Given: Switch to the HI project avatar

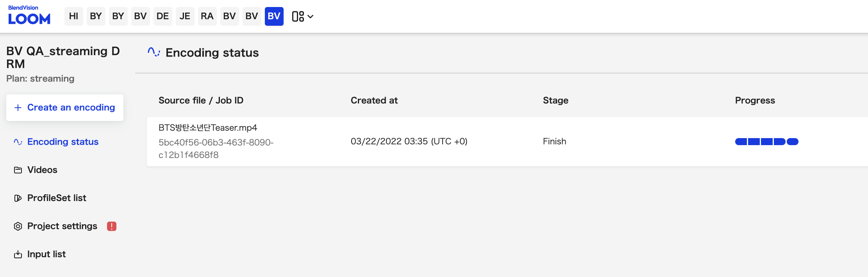Looking at the screenshot, I should click(x=73, y=16).
